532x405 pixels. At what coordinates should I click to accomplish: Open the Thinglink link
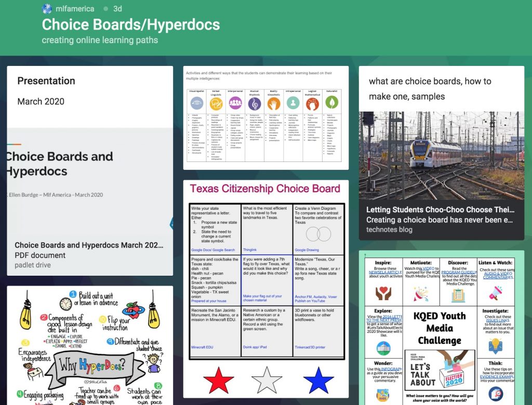pos(250,250)
